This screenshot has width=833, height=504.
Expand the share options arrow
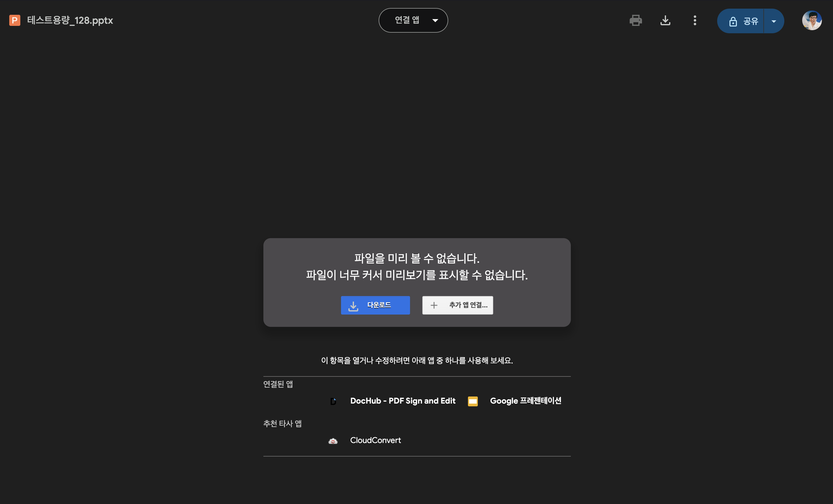[x=774, y=21]
